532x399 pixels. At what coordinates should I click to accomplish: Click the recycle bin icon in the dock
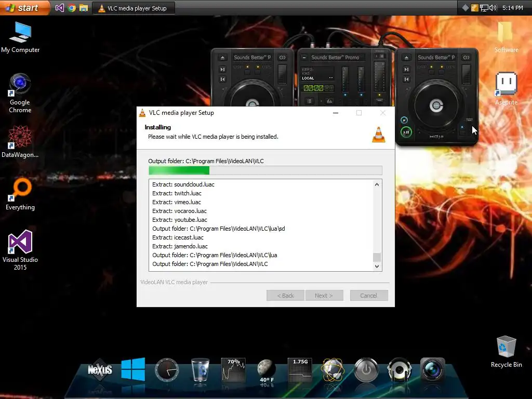coord(200,370)
